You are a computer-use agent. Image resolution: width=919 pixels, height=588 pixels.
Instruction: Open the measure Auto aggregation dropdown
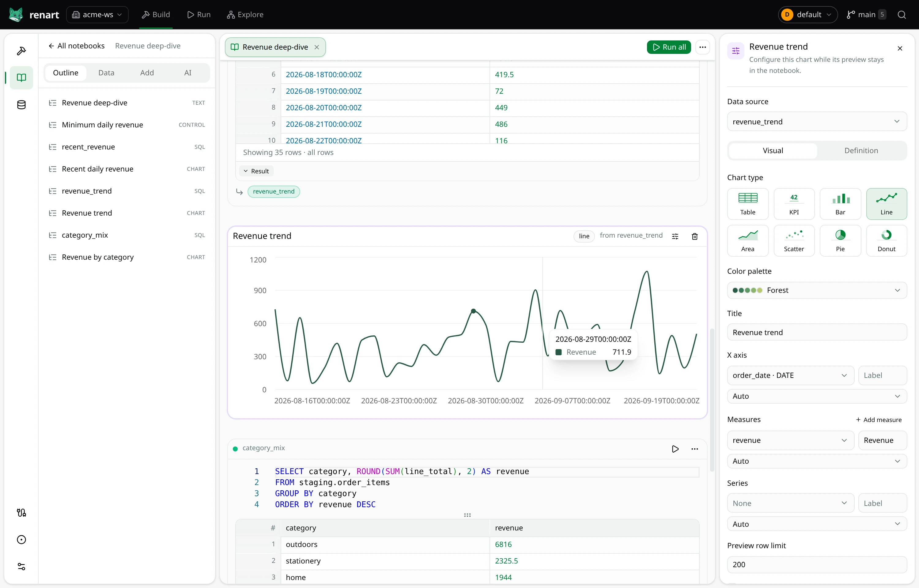click(817, 461)
